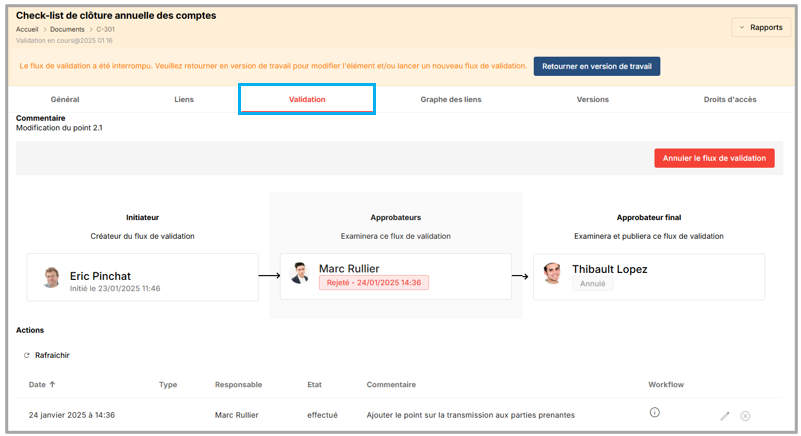Click the workflow info icon in action row
The height and width of the screenshot is (436, 801).
coord(655,412)
